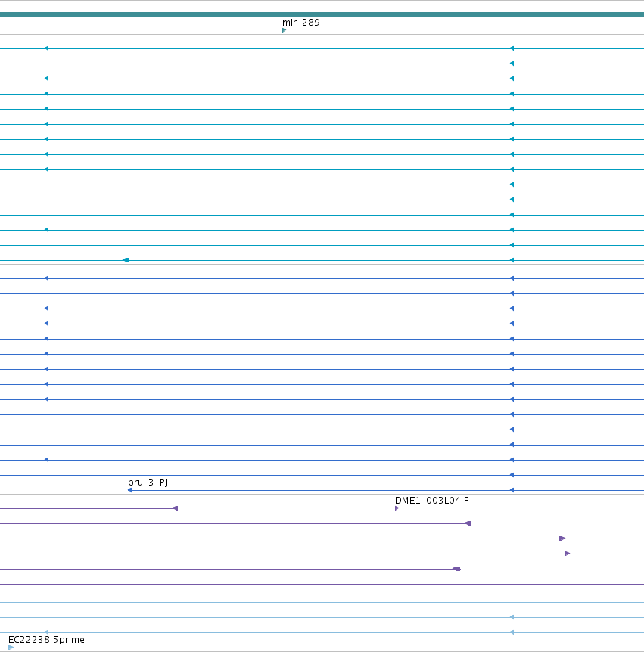This screenshot has height=652, width=644.
Task: Click the small mir-289 arrow glyph
Action: coord(284,30)
